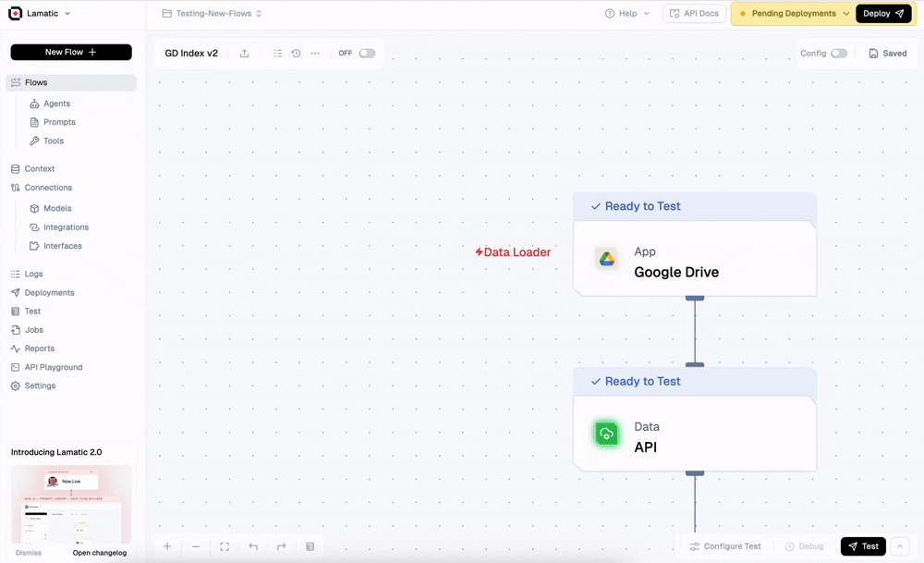Image resolution: width=924 pixels, height=563 pixels.
Task: Click the list view icon in flow toolbar
Action: pos(277,53)
